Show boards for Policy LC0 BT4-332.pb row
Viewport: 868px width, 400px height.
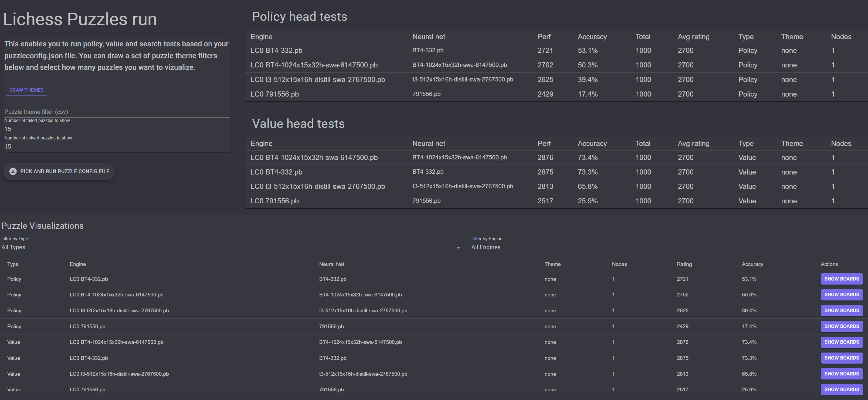click(842, 279)
